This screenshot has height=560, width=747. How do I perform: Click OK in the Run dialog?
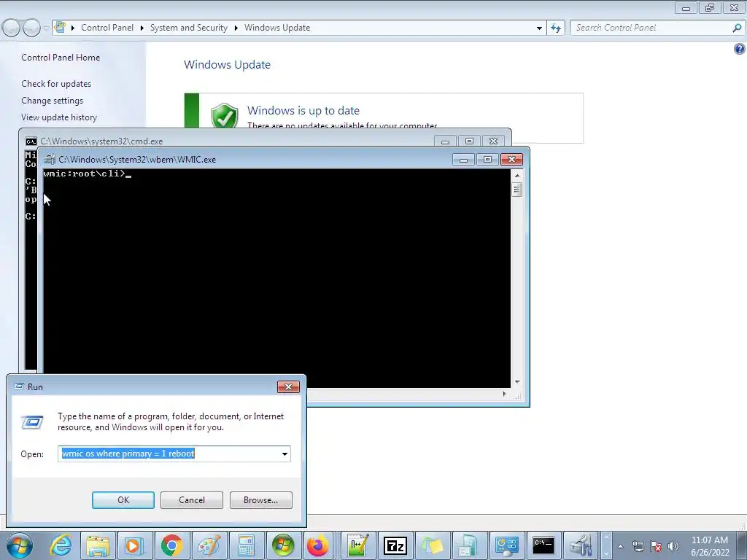123,500
